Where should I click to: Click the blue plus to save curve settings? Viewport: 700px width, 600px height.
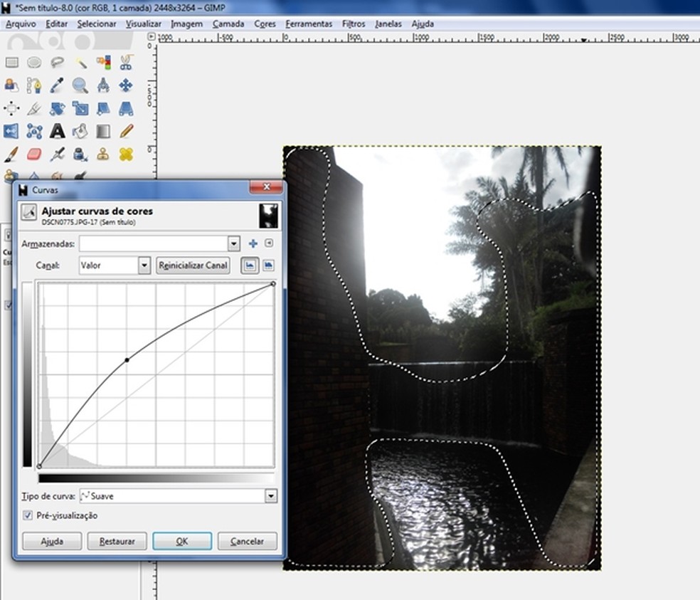click(253, 244)
